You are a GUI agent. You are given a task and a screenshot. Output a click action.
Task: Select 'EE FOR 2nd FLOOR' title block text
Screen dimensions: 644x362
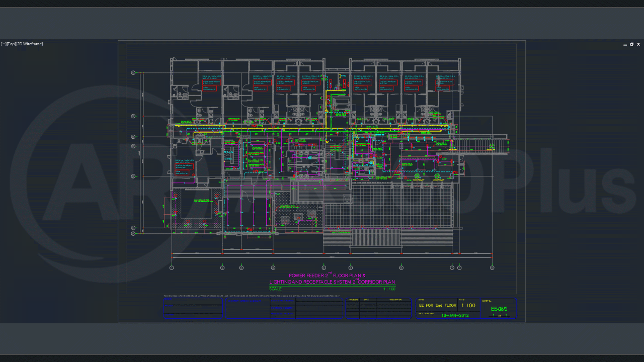437,306
